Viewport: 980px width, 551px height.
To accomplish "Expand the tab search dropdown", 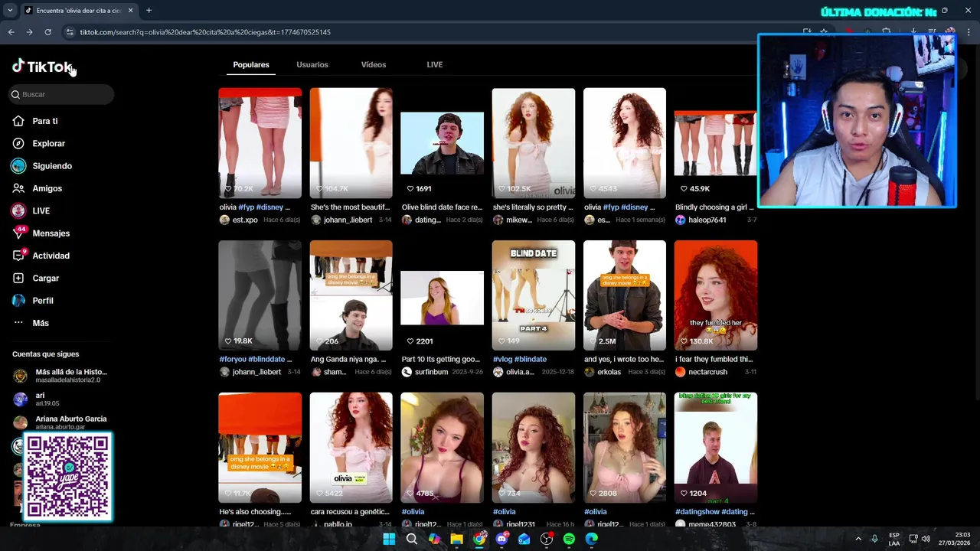I will [x=10, y=11].
